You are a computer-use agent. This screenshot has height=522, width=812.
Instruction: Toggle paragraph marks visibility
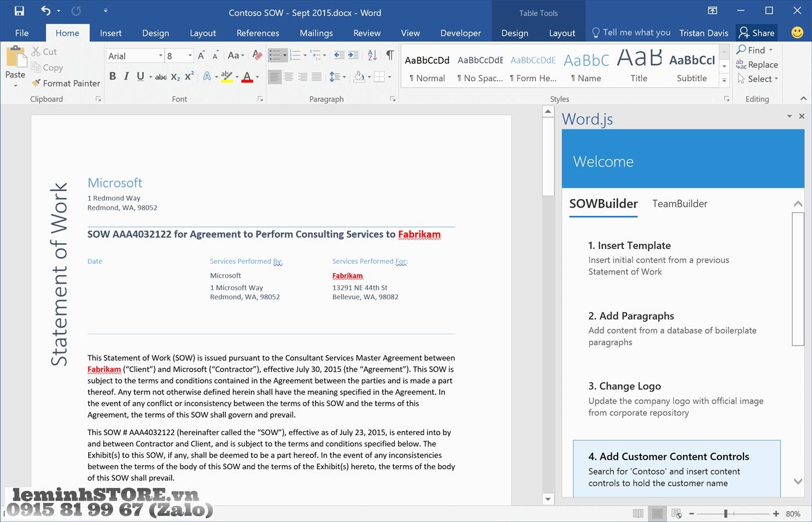390,56
